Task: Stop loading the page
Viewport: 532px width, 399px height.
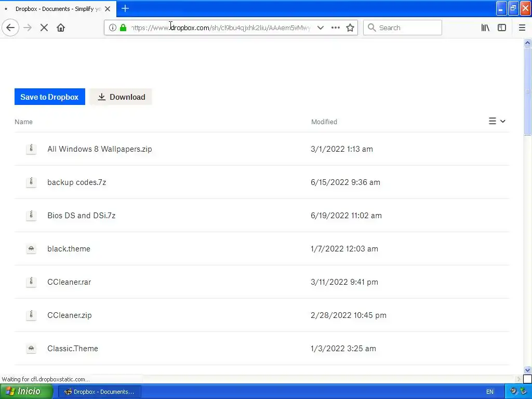Action: [x=44, y=28]
